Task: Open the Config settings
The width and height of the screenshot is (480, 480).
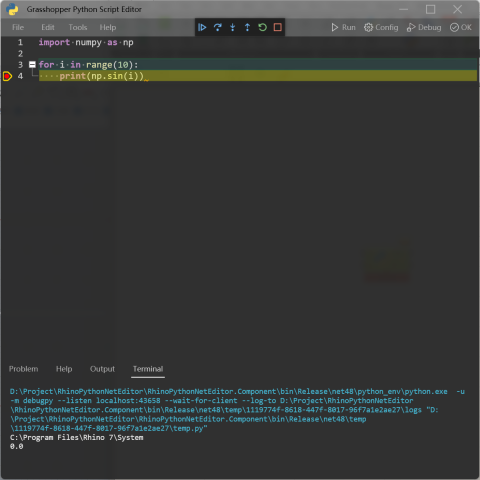Action: 381,27
